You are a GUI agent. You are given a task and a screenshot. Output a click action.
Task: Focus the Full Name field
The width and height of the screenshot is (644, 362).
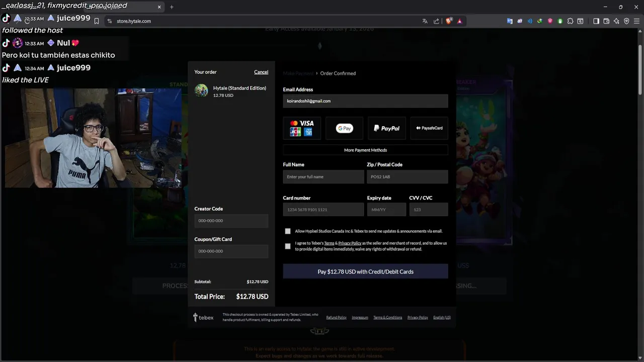click(x=324, y=176)
